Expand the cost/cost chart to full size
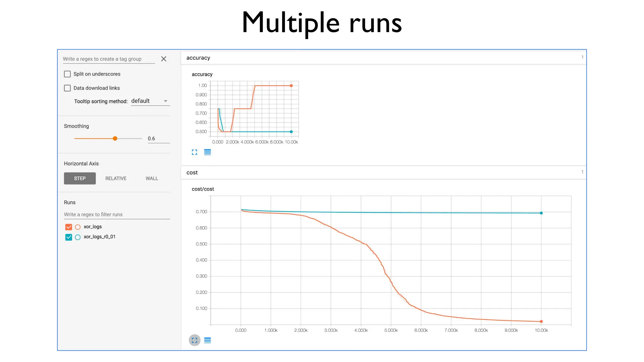The width and height of the screenshot is (644, 362). click(x=194, y=340)
